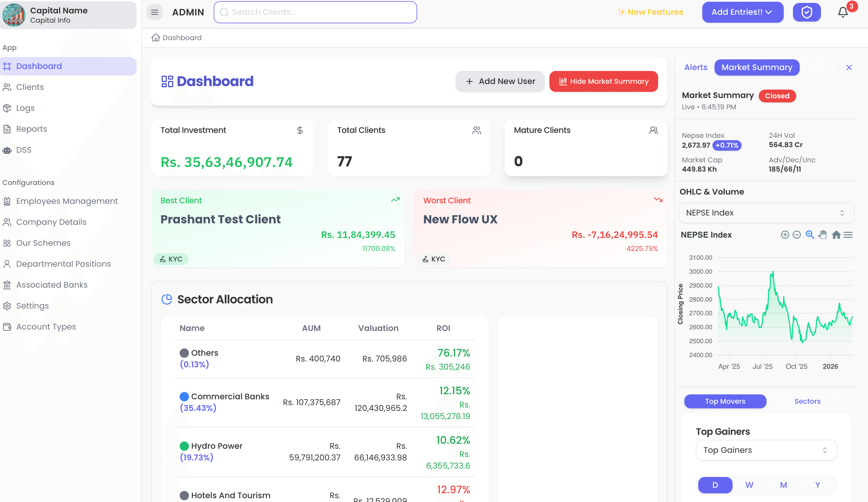Screen dimensions: 868x502
Task: Switch to Top Movers view
Action: [725, 401]
